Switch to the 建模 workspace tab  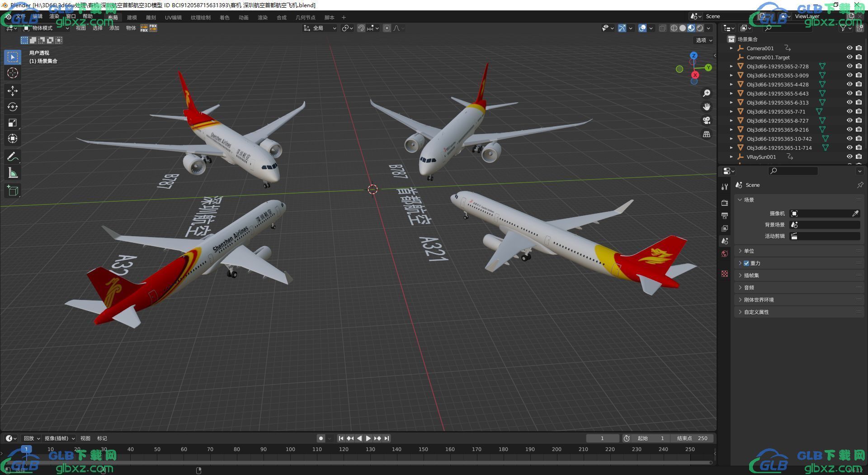(x=132, y=18)
